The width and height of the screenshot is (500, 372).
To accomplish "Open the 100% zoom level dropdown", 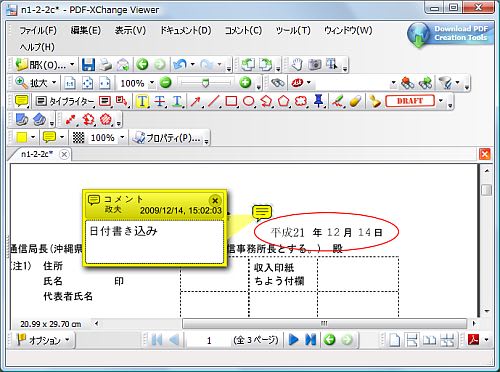I will point(152,83).
